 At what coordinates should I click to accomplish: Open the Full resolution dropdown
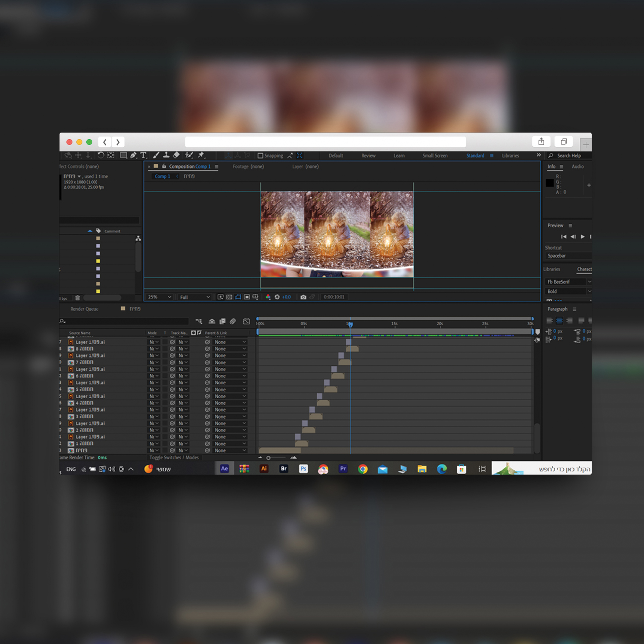click(195, 297)
